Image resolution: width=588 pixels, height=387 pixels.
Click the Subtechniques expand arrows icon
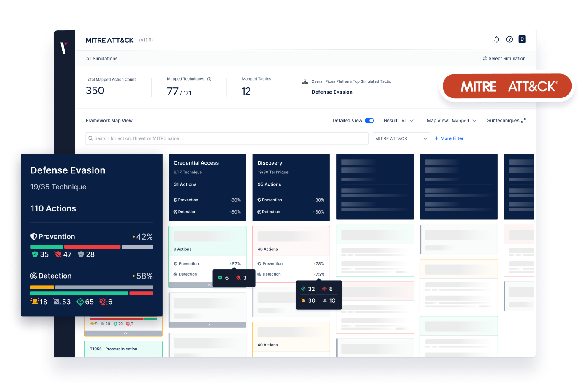click(523, 121)
